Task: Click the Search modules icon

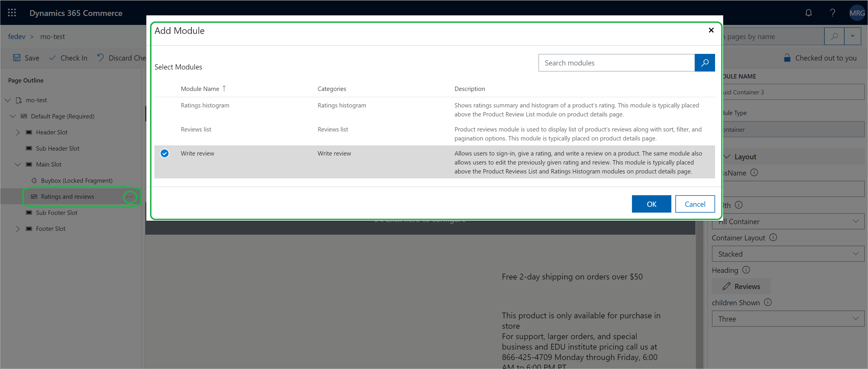Action: [x=706, y=63]
